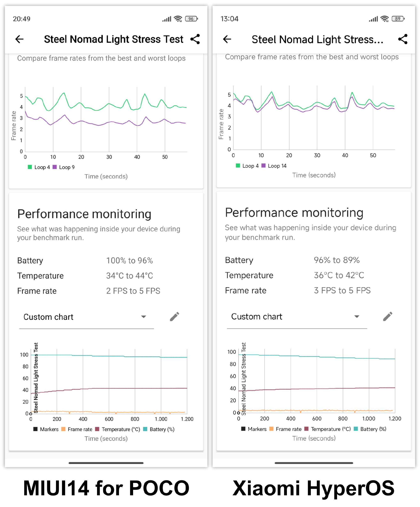This screenshot has height=507, width=420.
Task: Click teal Battery (%) legend swatch, MIUI14 chart
Action: coord(145,429)
